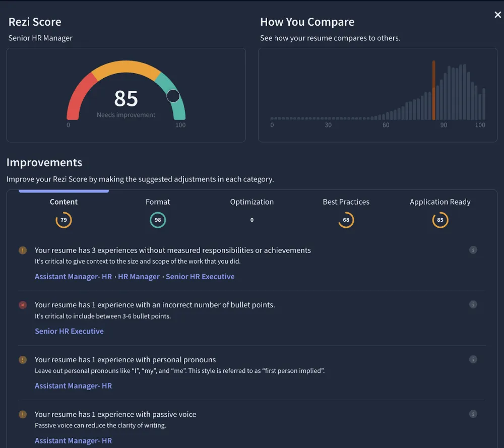Click red error icon beside bullet points issue
The image size is (504, 448).
coord(23,305)
